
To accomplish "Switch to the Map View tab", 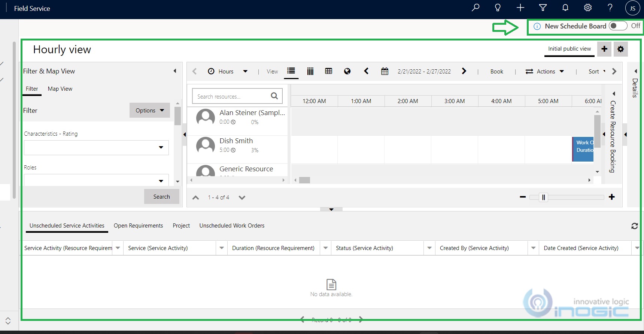I will [x=60, y=89].
